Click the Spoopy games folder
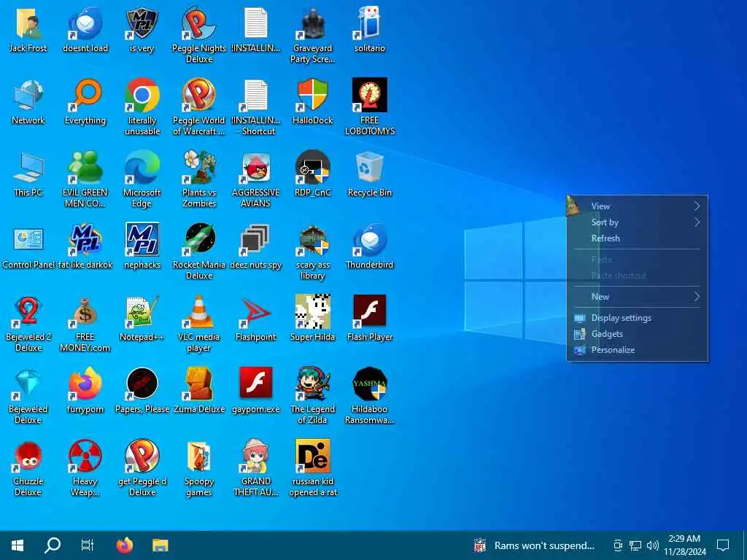 [199, 456]
